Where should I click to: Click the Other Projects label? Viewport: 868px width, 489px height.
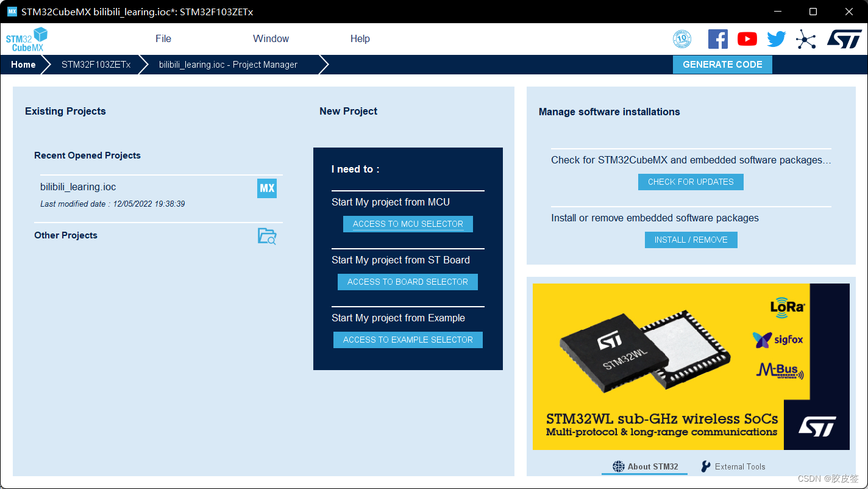[x=66, y=235]
